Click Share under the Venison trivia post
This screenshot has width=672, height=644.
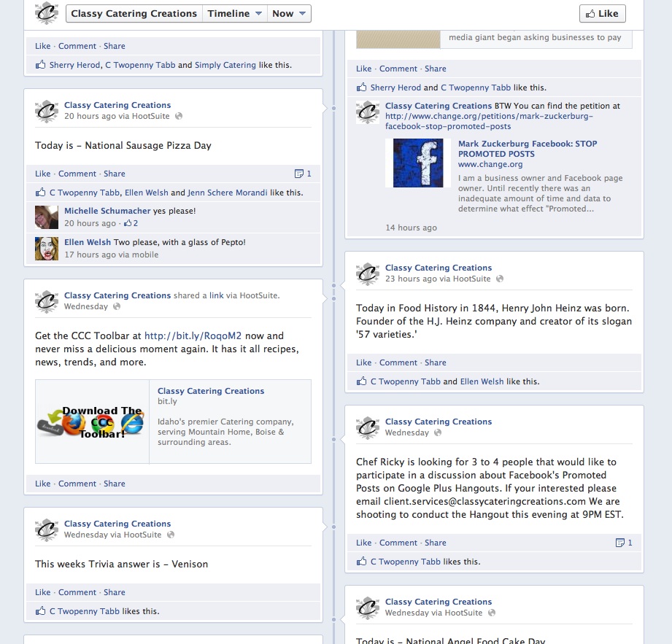(115, 592)
